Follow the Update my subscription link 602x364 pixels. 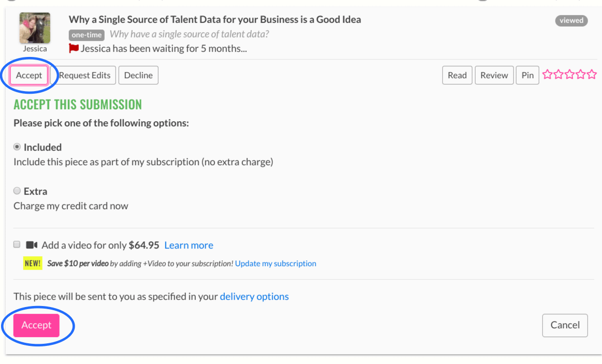click(276, 264)
